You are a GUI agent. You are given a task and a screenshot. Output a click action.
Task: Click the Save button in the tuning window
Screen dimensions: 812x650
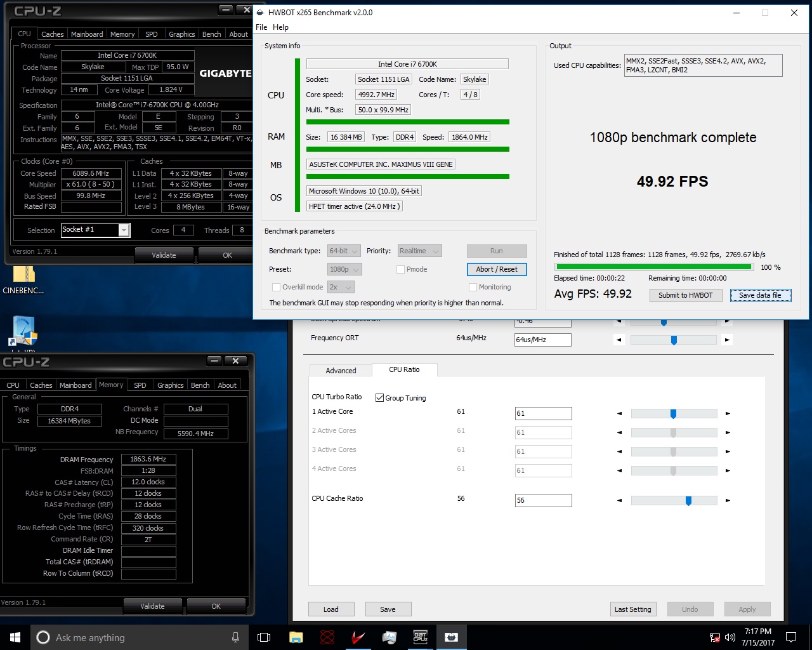click(388, 609)
